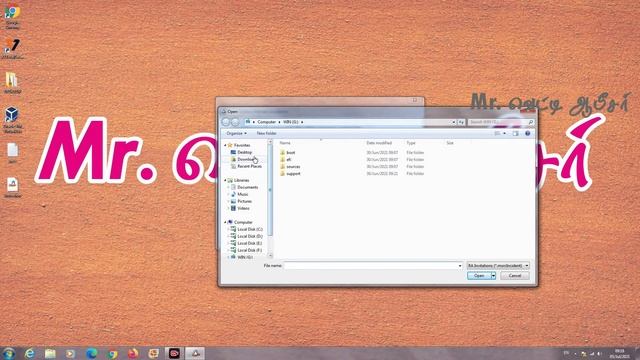This screenshot has width=640, height=360.
Task: Click WIN (G:) in the address path
Action: 291,122
